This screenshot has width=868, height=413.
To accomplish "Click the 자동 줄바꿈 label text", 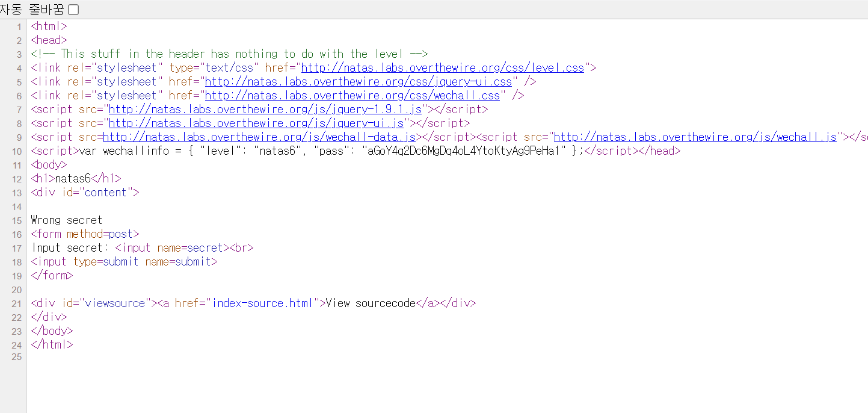I will point(31,10).
